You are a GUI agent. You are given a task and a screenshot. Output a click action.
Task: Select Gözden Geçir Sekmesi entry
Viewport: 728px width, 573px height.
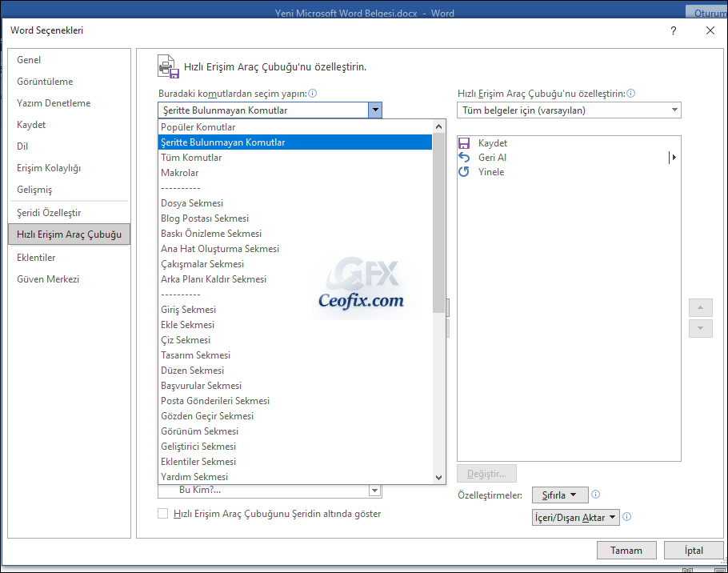295,415
